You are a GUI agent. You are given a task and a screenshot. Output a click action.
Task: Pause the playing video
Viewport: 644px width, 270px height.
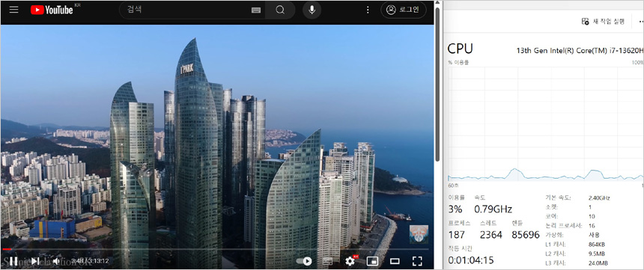[x=13, y=261]
